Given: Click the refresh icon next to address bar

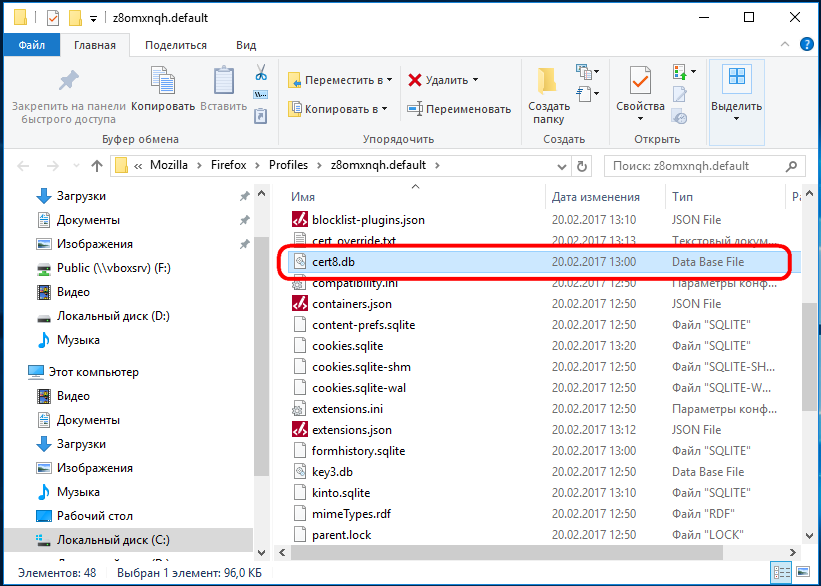Looking at the screenshot, I should [x=582, y=166].
